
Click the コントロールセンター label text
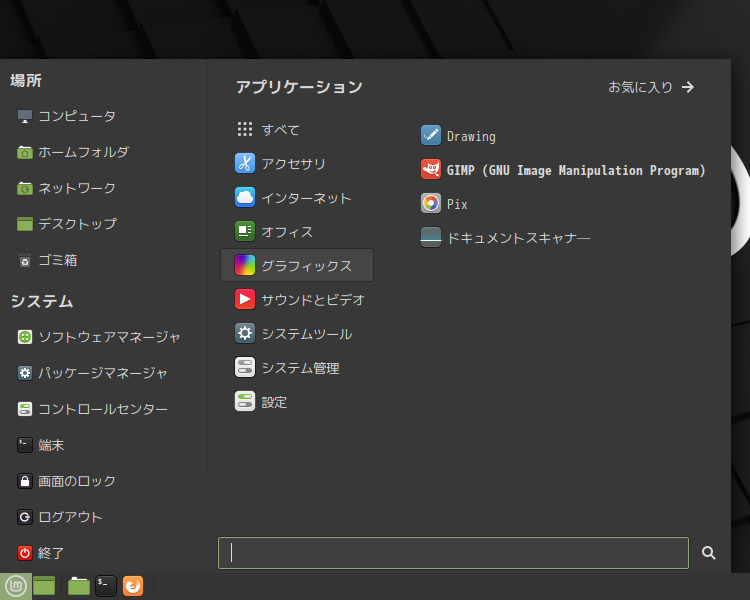click(103, 410)
